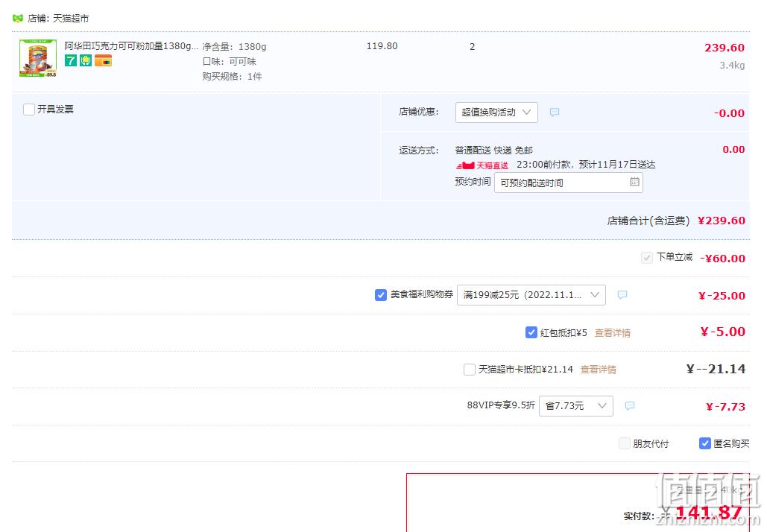Click the item subtotal 239.60

coord(725,48)
